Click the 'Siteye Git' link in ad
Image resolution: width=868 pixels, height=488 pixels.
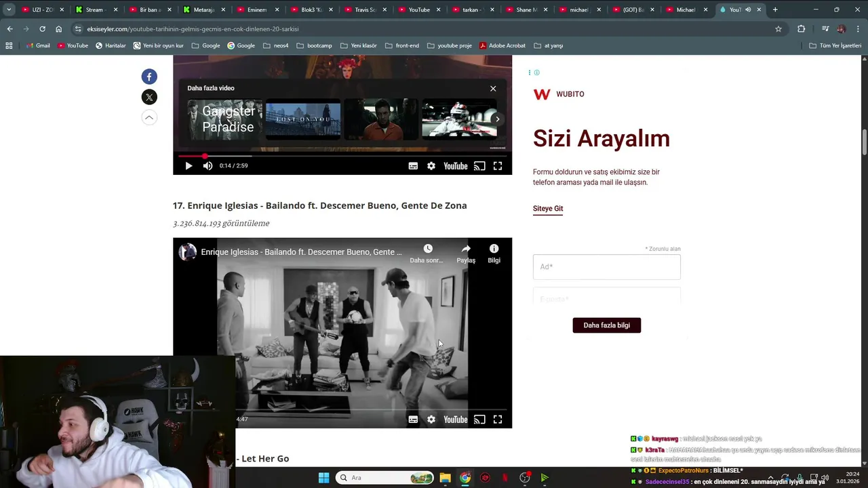pyautogui.click(x=548, y=209)
